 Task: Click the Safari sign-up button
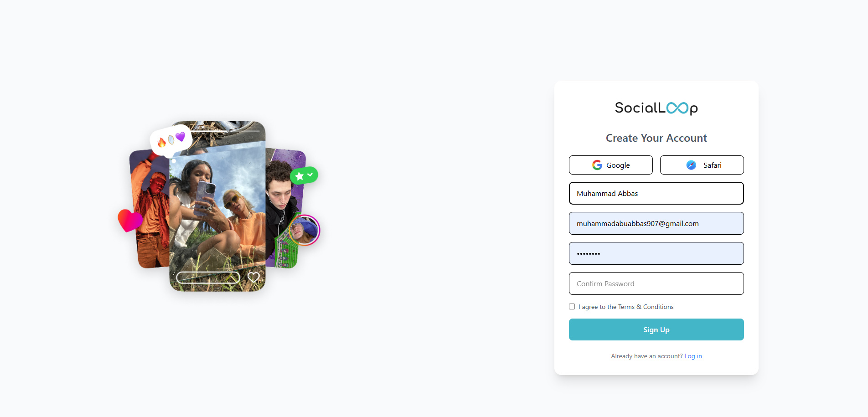tap(702, 165)
